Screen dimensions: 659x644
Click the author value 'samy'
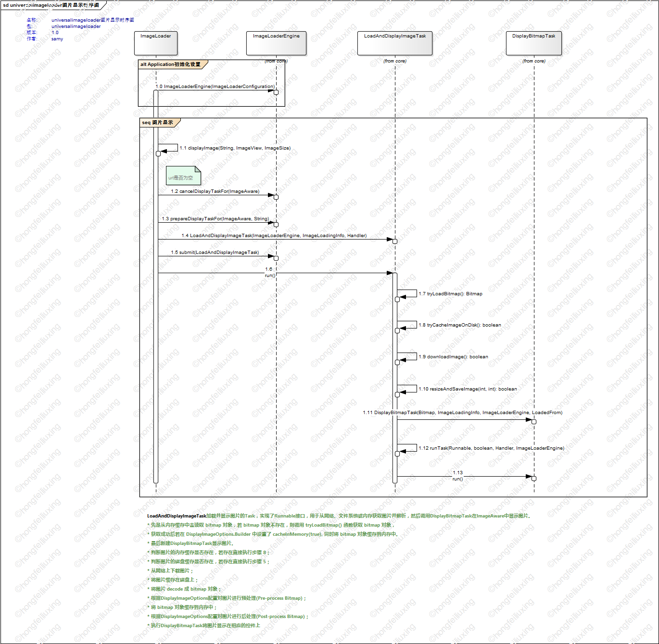57,39
